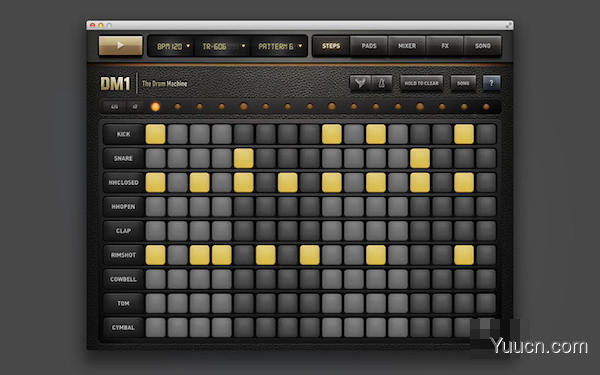Select the Cowbell track label

coord(123,279)
